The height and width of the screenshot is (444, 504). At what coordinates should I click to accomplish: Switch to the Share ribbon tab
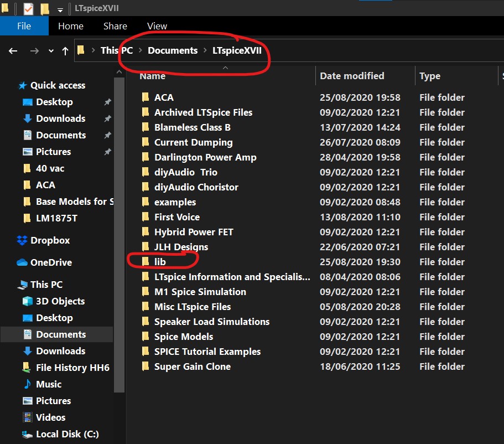pyautogui.click(x=115, y=26)
